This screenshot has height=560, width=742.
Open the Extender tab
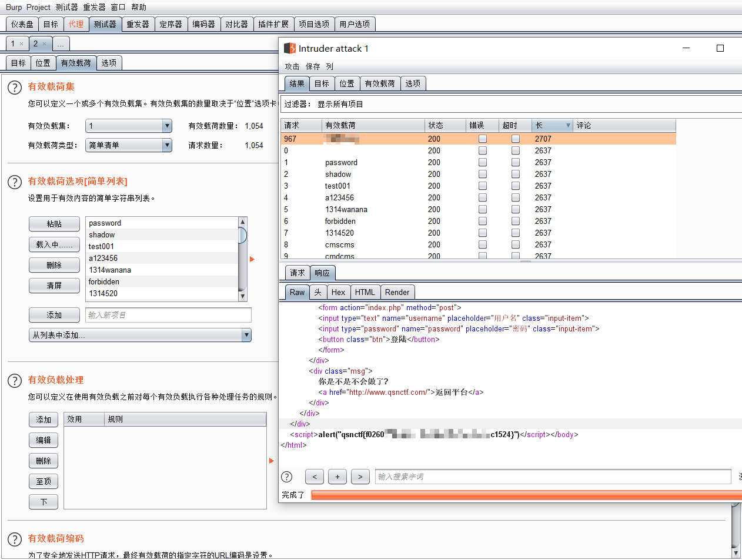click(273, 24)
